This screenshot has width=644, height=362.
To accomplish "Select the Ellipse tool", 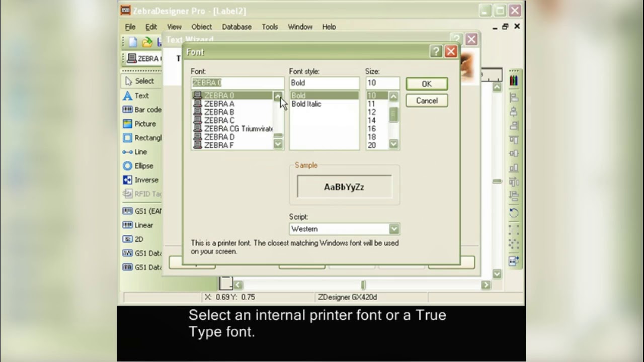I will point(138,166).
